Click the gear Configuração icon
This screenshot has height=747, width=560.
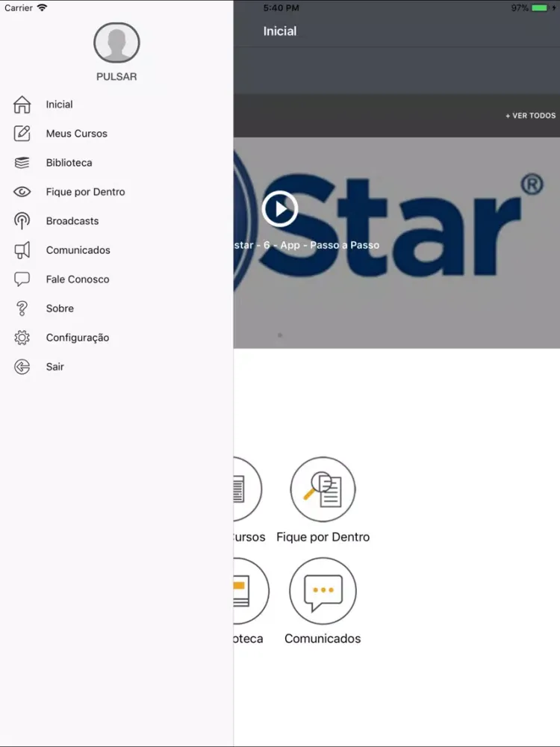tap(22, 338)
